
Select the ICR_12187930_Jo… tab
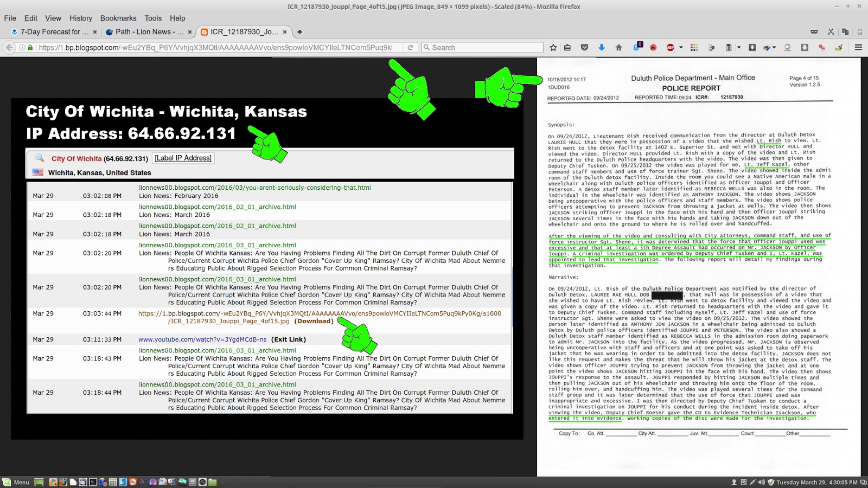[x=244, y=32]
